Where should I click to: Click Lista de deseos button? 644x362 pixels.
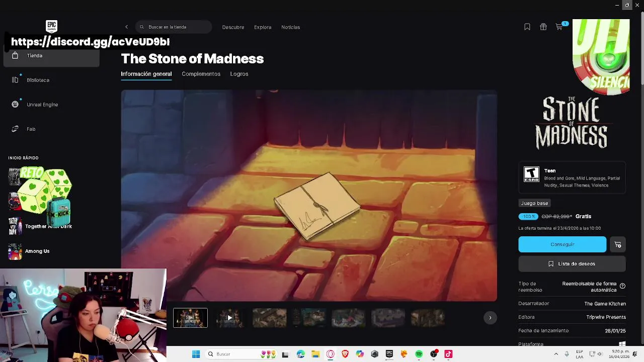[x=572, y=264]
